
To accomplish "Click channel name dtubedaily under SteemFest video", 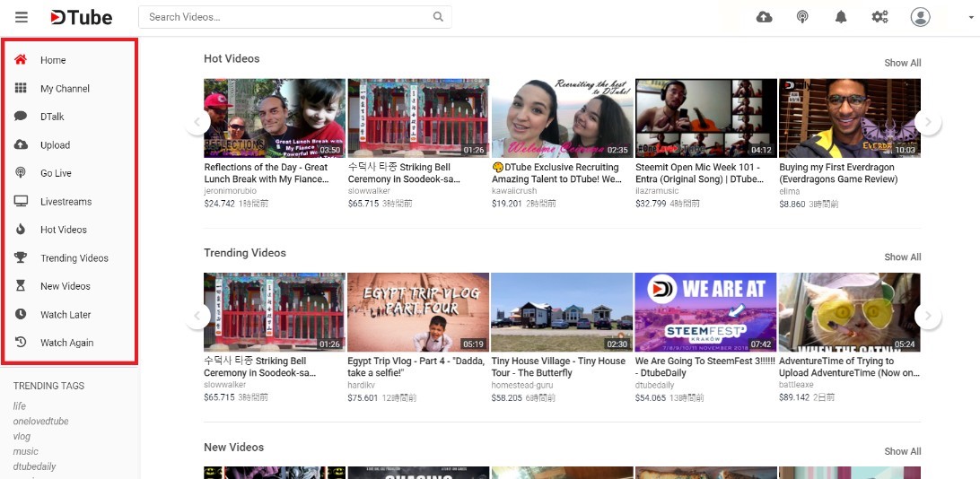I will coord(655,385).
